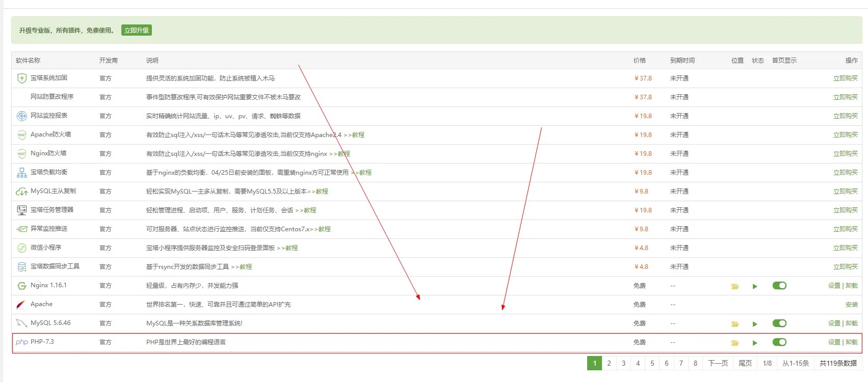Click the 异常监控推送 mail icon
The width and height of the screenshot is (868, 382).
[x=21, y=229]
